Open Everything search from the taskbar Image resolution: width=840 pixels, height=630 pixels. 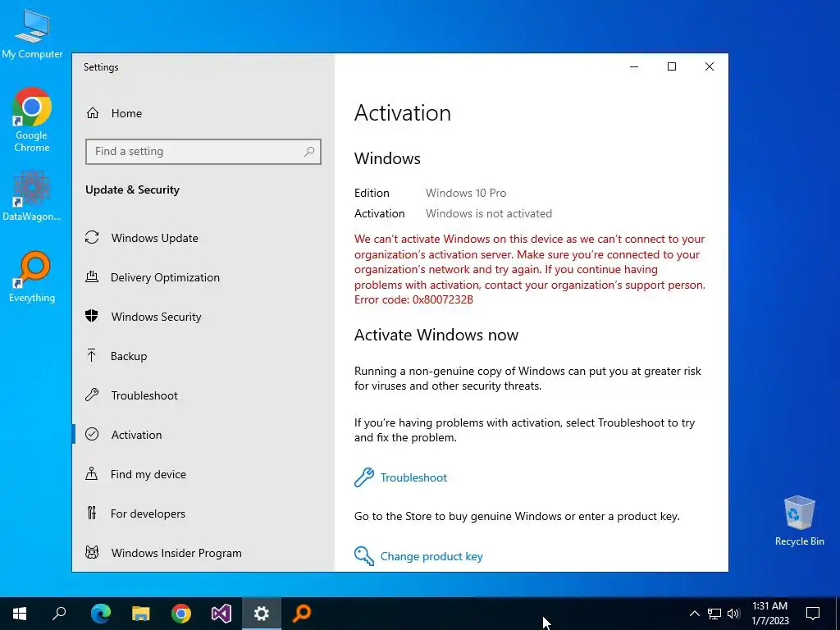tap(302, 614)
